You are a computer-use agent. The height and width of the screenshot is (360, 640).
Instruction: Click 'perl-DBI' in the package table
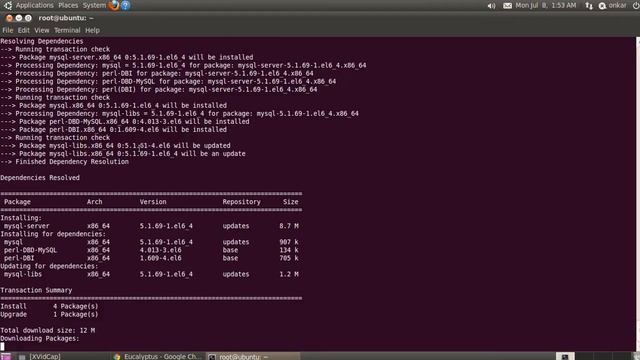point(19,258)
